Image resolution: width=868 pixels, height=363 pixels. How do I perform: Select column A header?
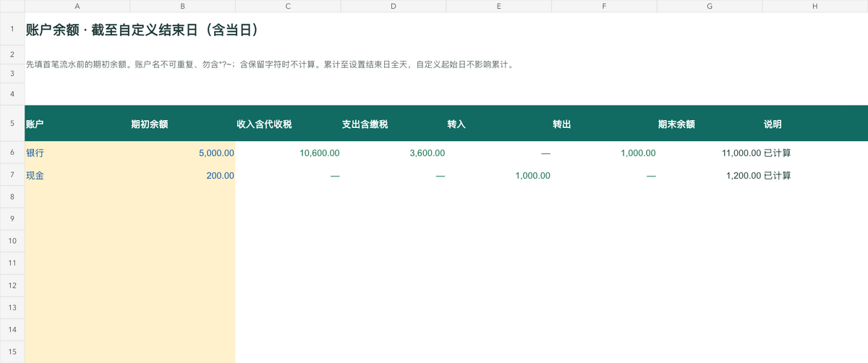pos(77,6)
